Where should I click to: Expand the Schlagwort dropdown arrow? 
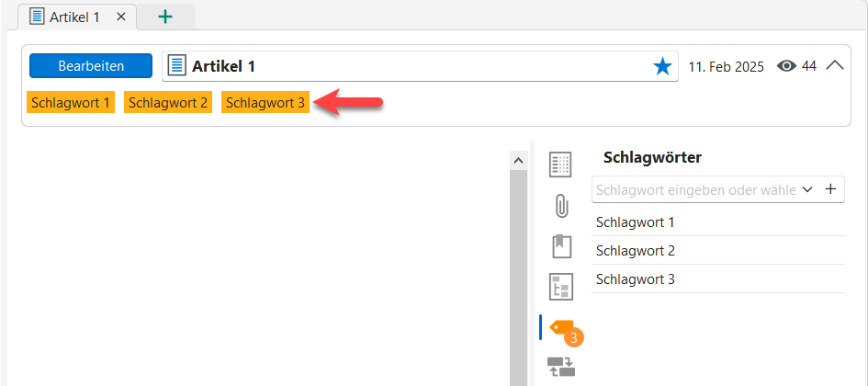coord(808,189)
